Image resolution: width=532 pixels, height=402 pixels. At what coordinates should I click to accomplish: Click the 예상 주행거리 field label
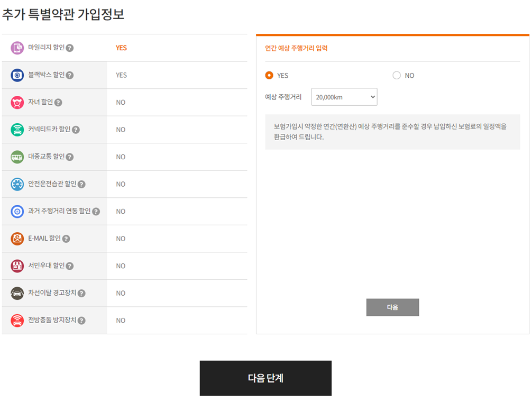click(283, 97)
